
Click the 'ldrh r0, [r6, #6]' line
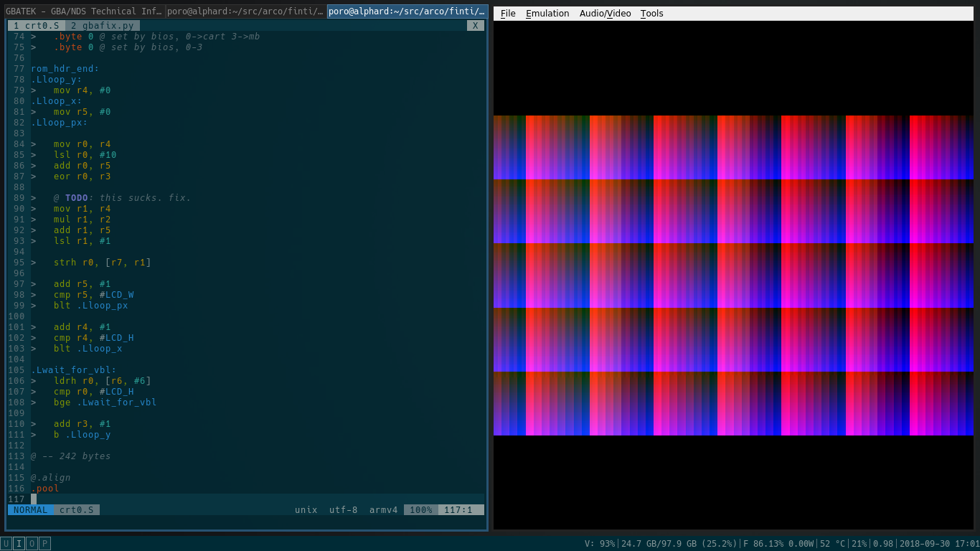[103, 380]
